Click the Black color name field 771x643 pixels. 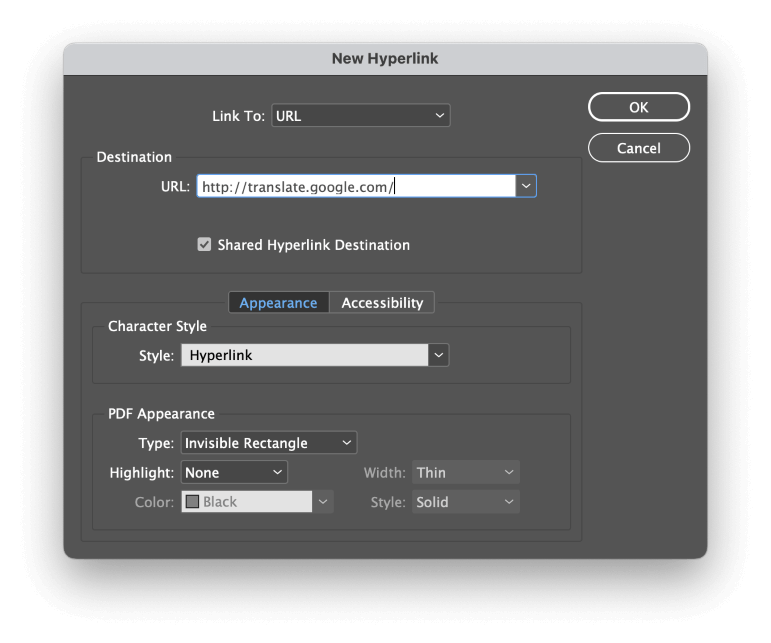(x=247, y=502)
